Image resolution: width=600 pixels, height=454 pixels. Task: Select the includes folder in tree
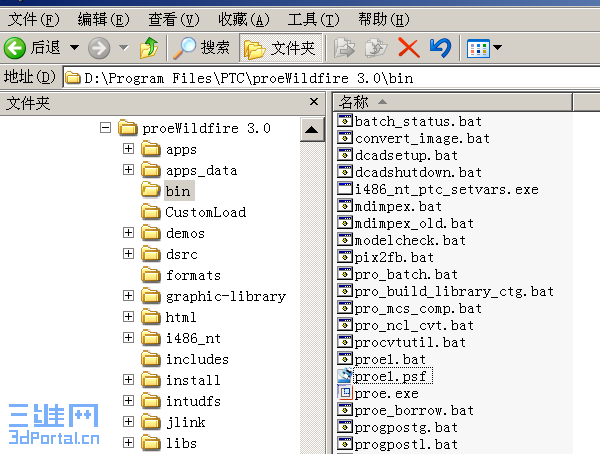tap(197, 359)
